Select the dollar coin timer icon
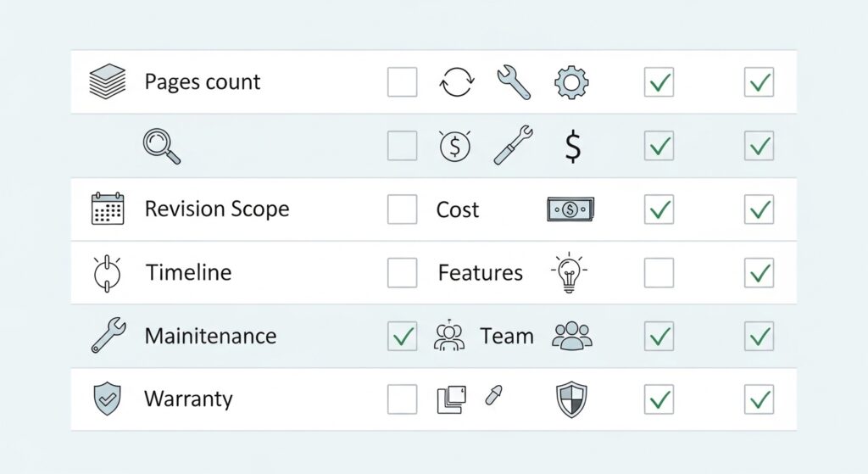Viewport: 868px width, 474px height. pos(455,146)
